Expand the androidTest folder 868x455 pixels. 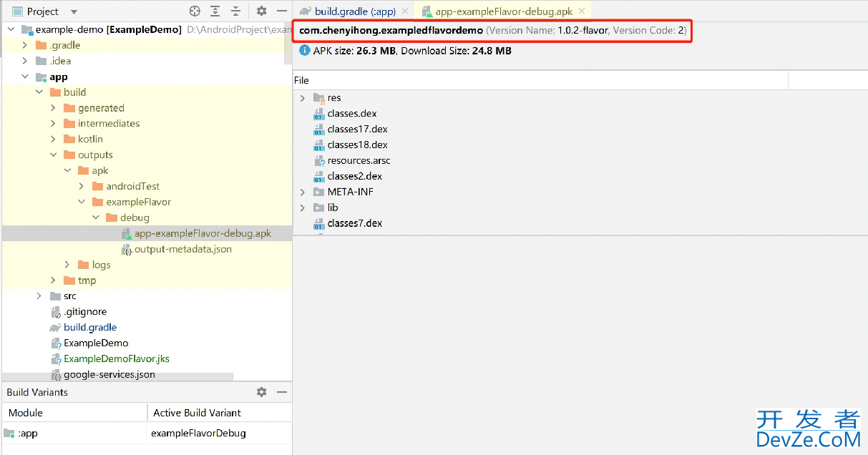(x=82, y=186)
